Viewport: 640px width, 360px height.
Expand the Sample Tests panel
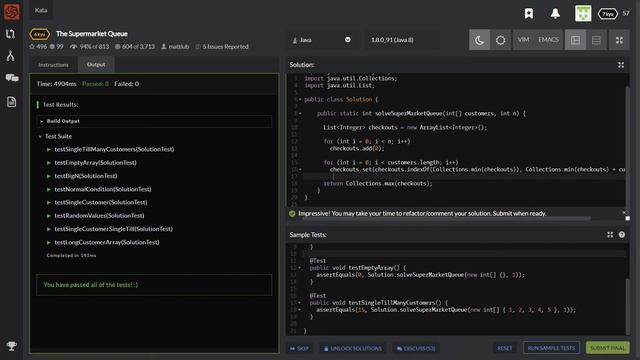[610, 235]
